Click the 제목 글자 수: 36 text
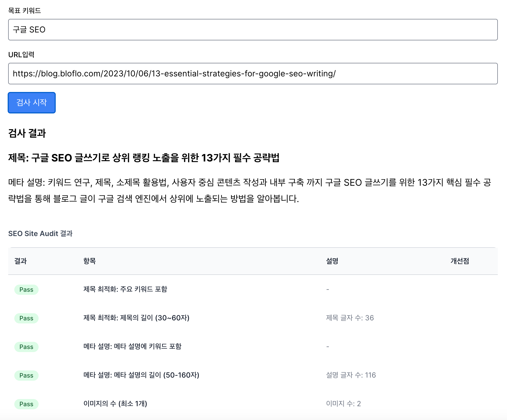Viewport: 507px width, 420px height. [350, 318]
